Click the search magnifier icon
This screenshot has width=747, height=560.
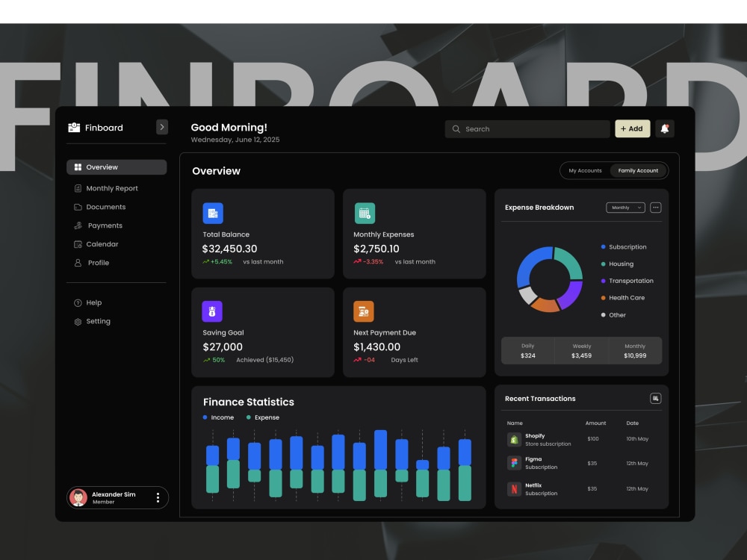pos(456,129)
